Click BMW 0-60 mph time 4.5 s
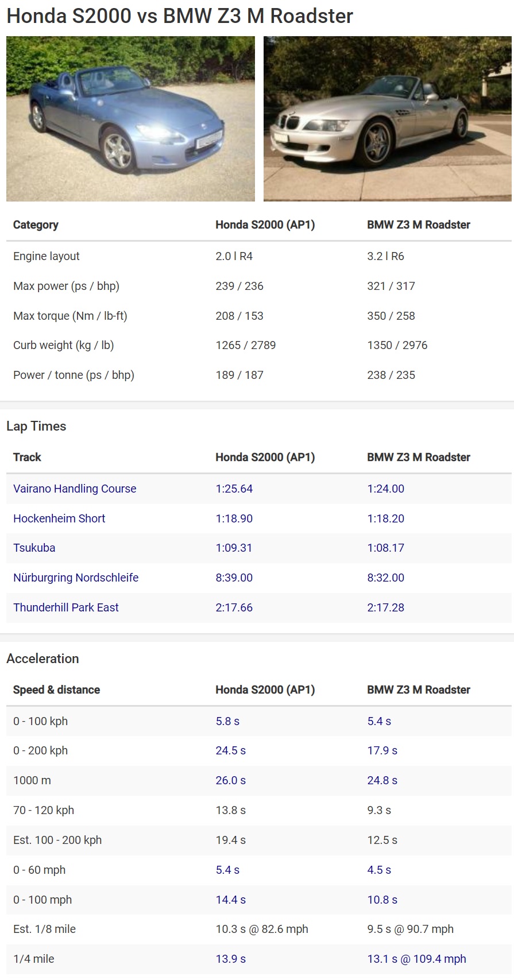Image resolution: width=514 pixels, height=980 pixels. coord(379,870)
